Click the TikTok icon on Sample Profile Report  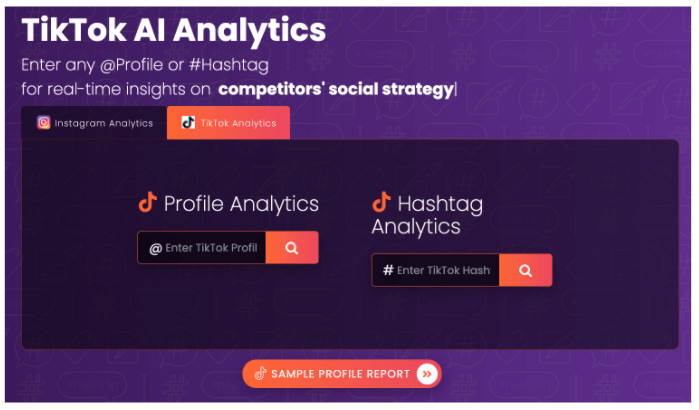tap(260, 374)
